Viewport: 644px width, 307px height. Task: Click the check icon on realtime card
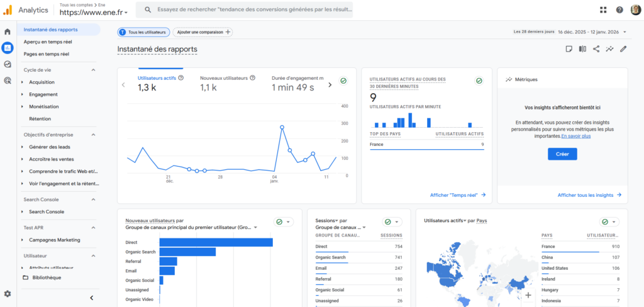479,81
